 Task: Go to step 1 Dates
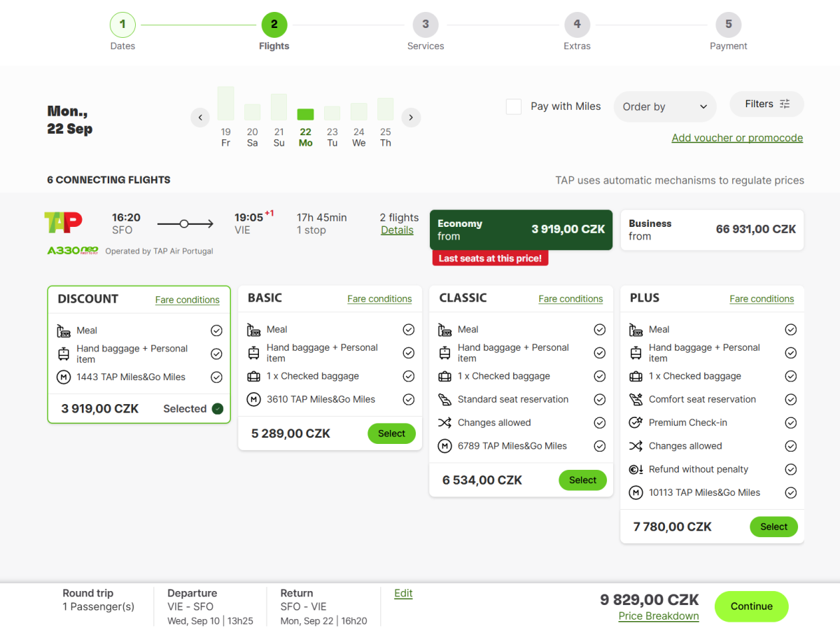(x=122, y=25)
